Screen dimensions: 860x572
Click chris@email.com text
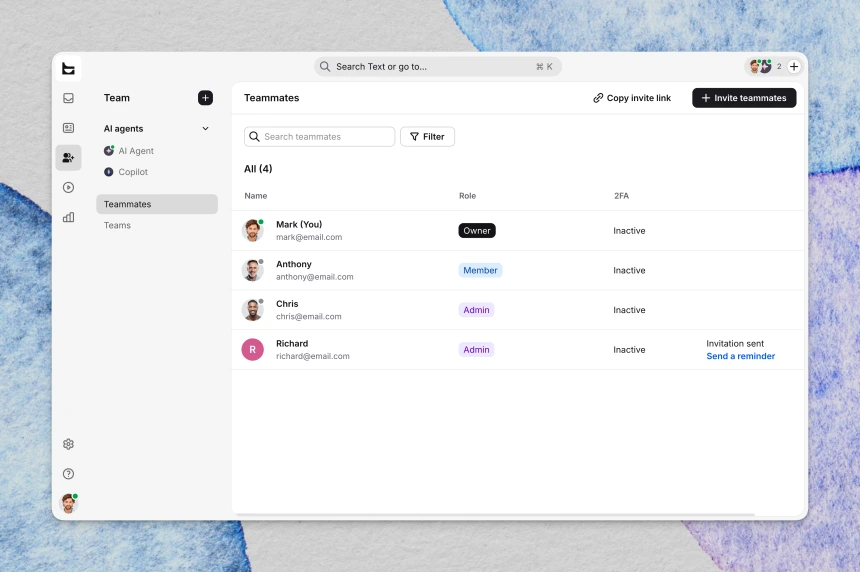(x=309, y=316)
